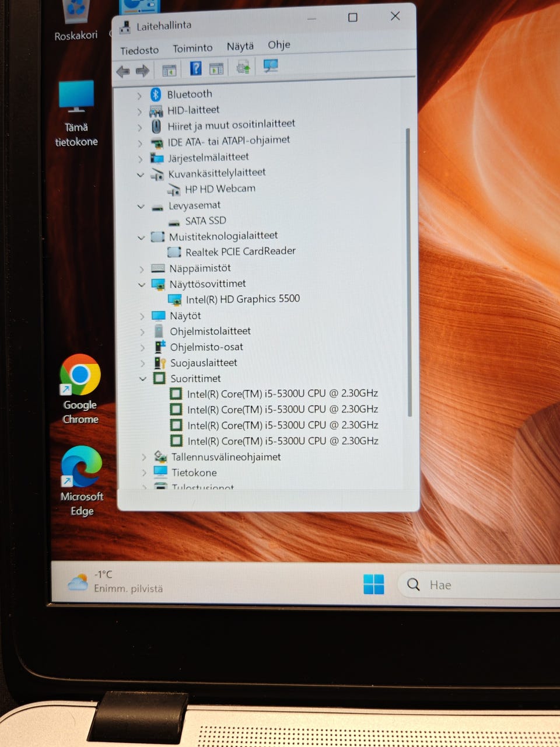
Task: Select the Levyasemat label
Action: (194, 205)
